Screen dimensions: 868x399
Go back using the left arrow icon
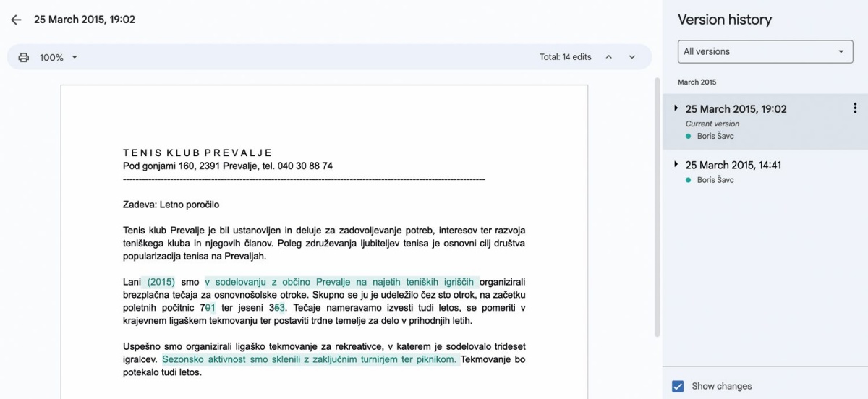point(16,20)
